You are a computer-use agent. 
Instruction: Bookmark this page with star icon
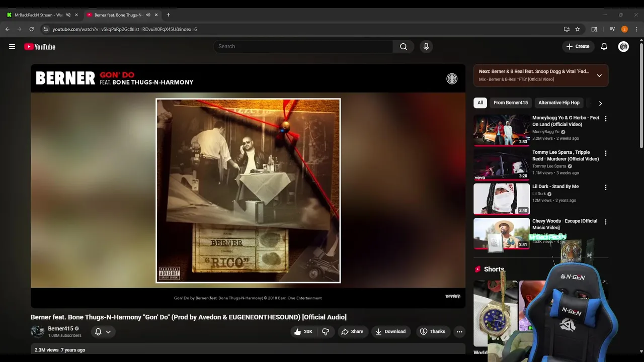tap(578, 29)
